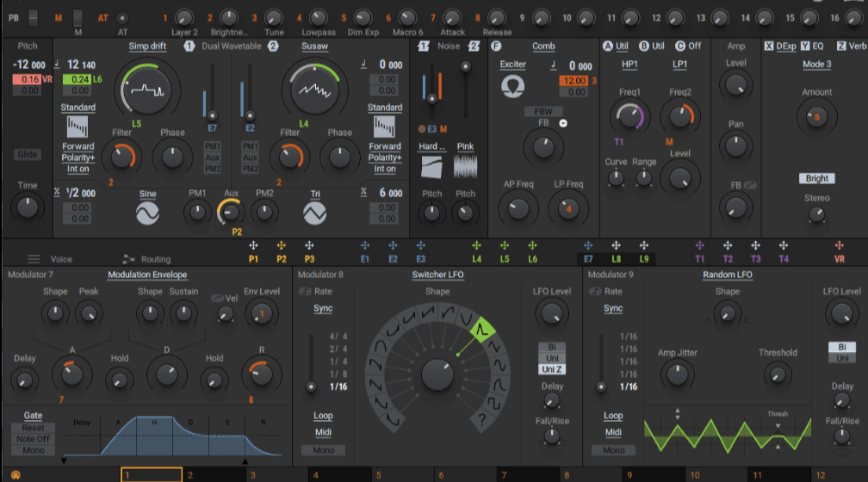Click the Exciter module icon
868x482 pixels.
tap(512, 86)
